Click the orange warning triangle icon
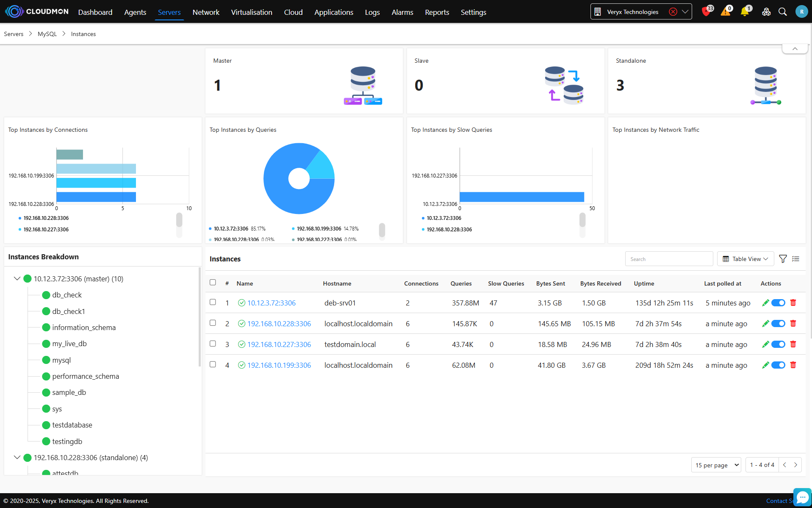Screen dimensions: 812x508 tap(726, 12)
